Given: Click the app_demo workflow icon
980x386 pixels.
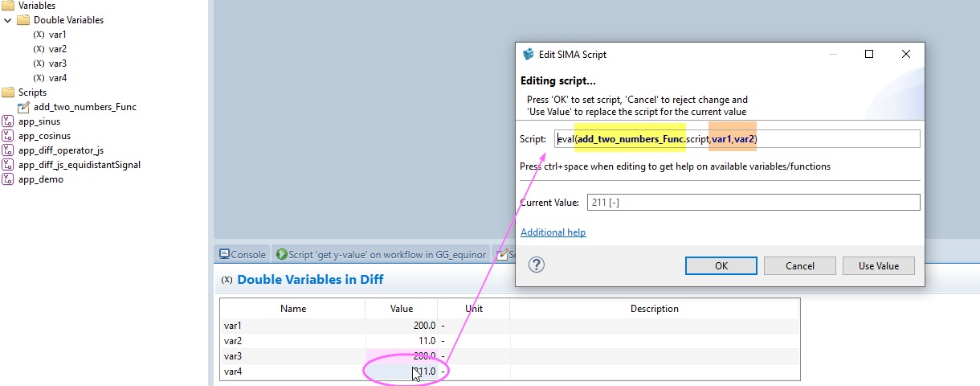Looking at the screenshot, I should pyautogui.click(x=8, y=179).
